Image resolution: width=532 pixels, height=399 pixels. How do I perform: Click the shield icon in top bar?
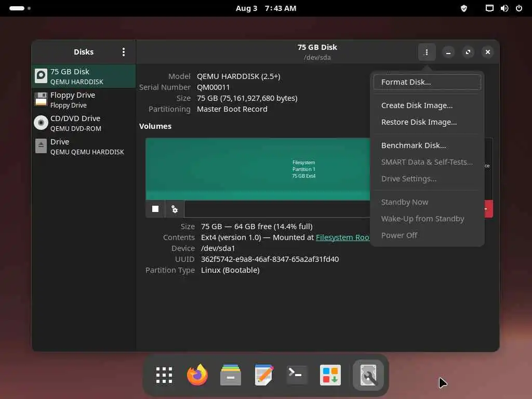(x=464, y=8)
